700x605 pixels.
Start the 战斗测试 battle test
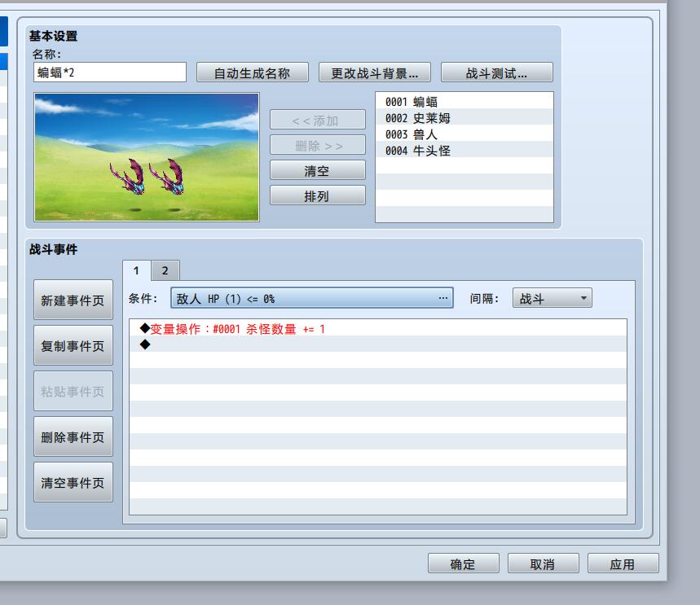coord(496,72)
